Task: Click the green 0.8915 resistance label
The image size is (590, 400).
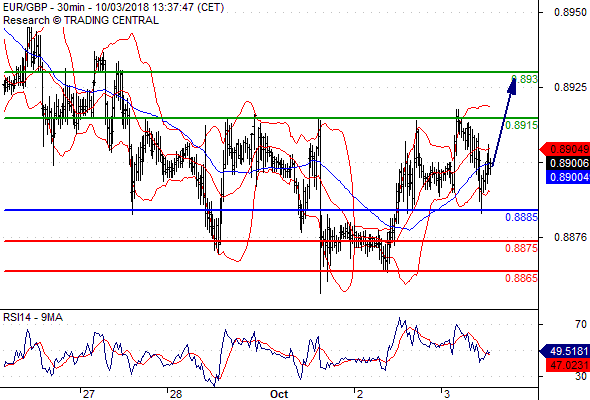Action: tap(522, 125)
